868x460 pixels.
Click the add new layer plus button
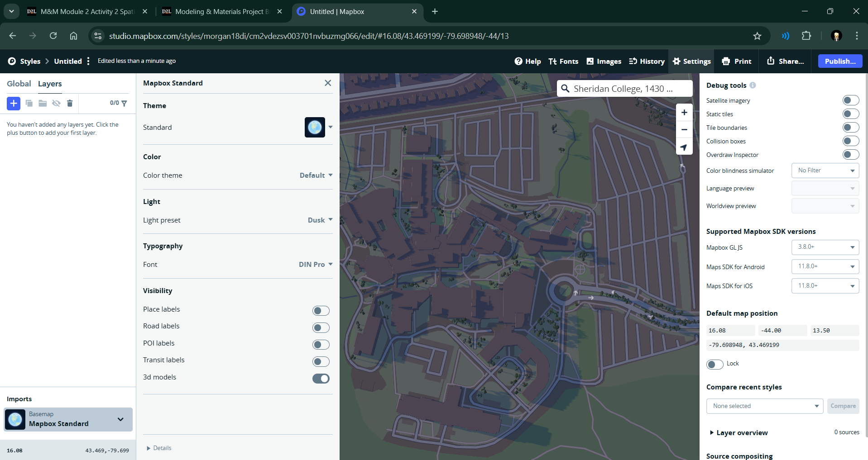(14, 103)
